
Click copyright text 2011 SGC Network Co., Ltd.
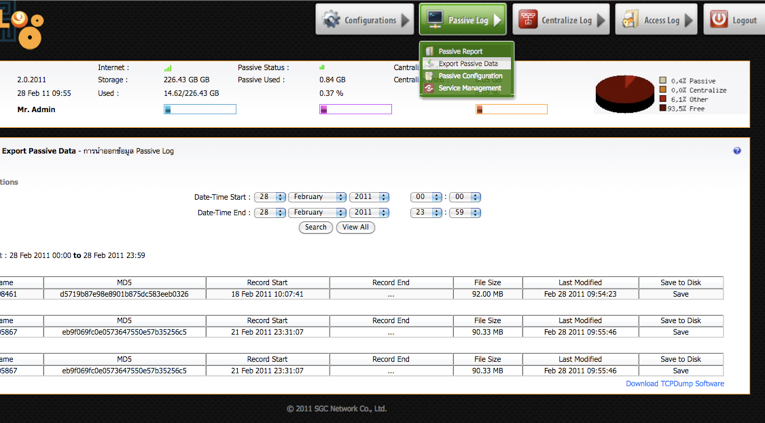[x=337, y=409]
